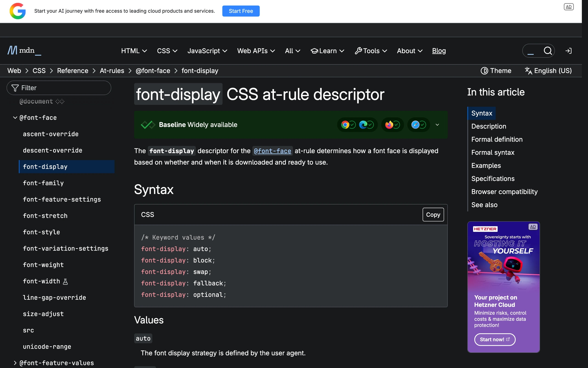
Task: Open the About menu
Action: pyautogui.click(x=410, y=51)
